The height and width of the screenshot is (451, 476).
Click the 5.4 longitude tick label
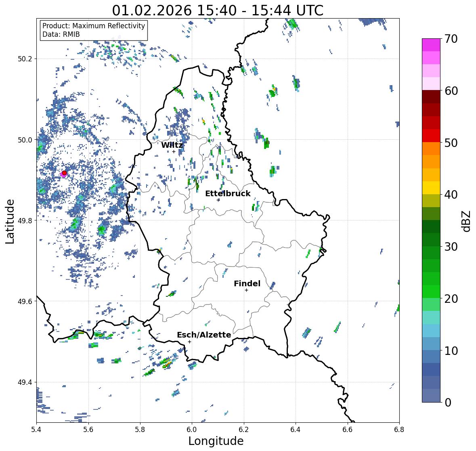(36, 430)
